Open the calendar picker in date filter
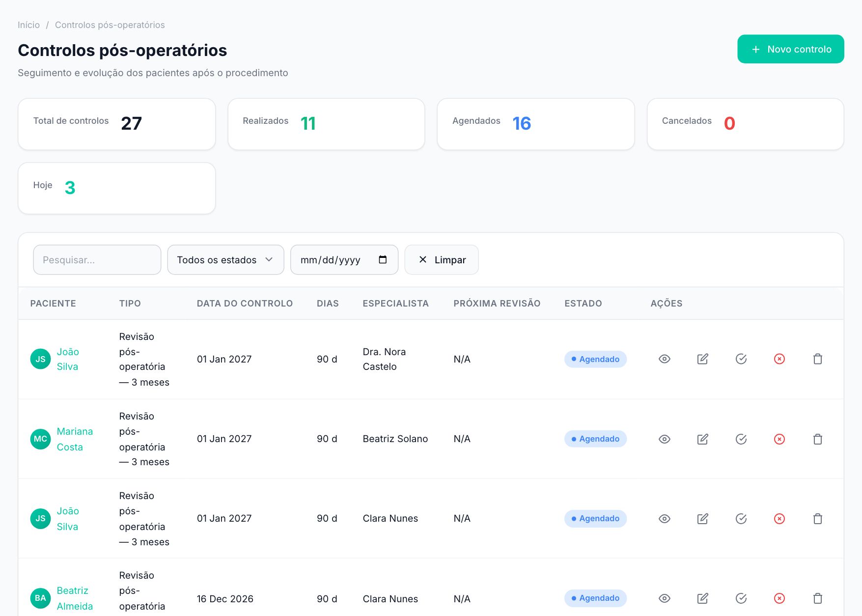 coord(383,260)
